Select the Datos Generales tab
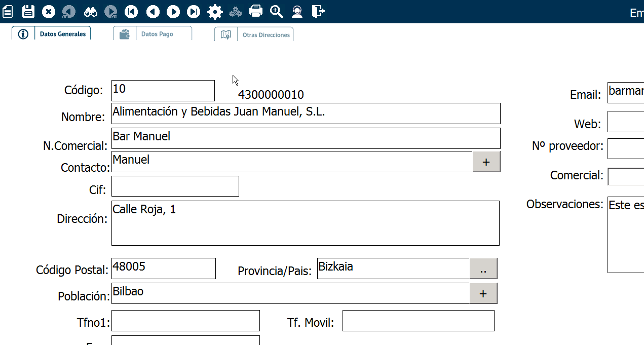 pos(51,34)
